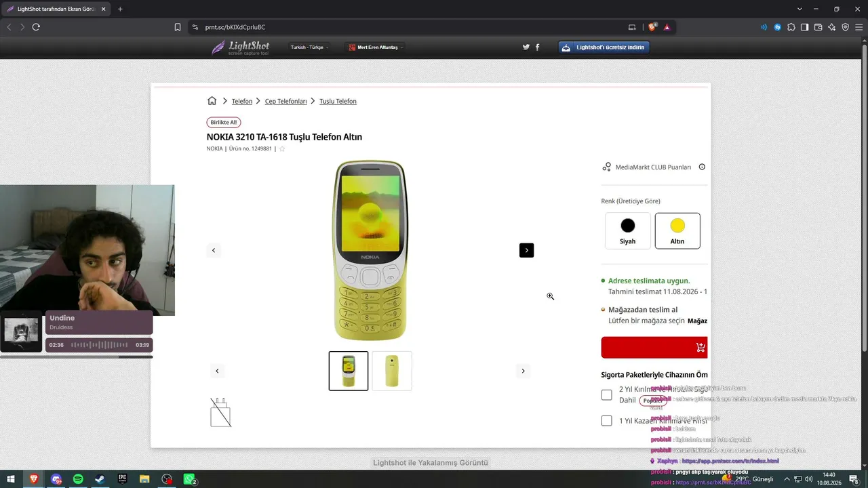The height and width of the screenshot is (488, 868).
Task: Click the red add-to-cart button
Action: (654, 347)
